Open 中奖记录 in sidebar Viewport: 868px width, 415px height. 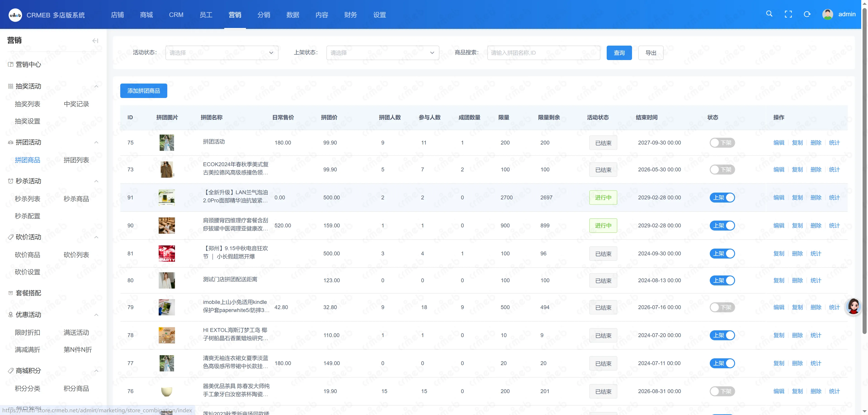point(76,104)
